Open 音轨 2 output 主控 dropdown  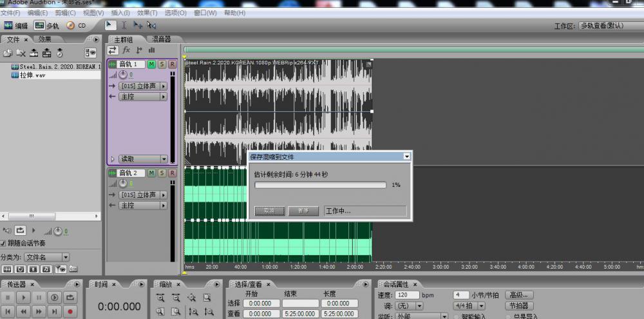(x=143, y=205)
